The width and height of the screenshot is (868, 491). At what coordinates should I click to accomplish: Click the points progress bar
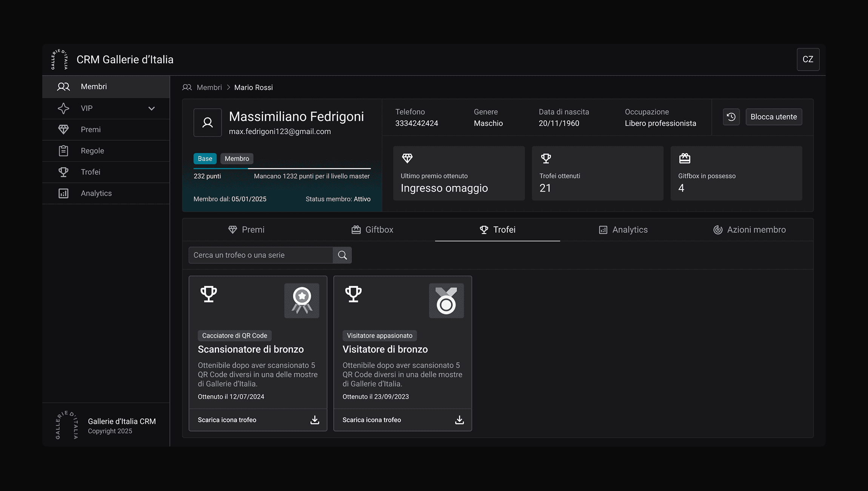(282, 168)
